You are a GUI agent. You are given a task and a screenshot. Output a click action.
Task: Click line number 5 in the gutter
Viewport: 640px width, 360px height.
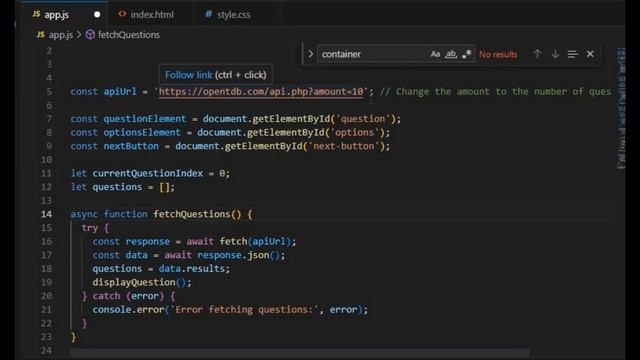click(49, 92)
